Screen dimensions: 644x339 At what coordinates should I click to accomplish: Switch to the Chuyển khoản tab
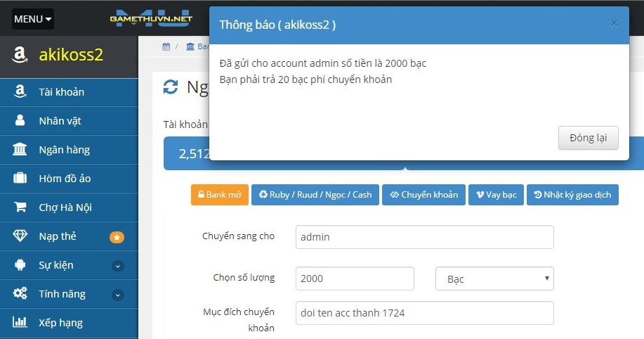[423, 195]
